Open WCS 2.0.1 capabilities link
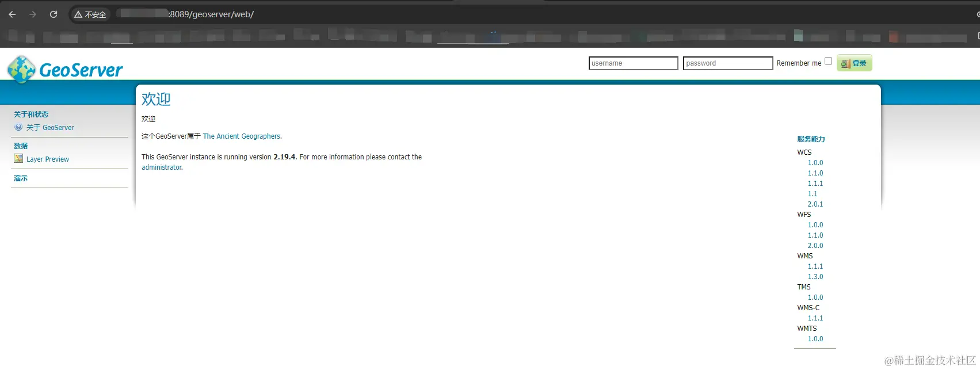The width and height of the screenshot is (980, 370). pyautogui.click(x=815, y=204)
